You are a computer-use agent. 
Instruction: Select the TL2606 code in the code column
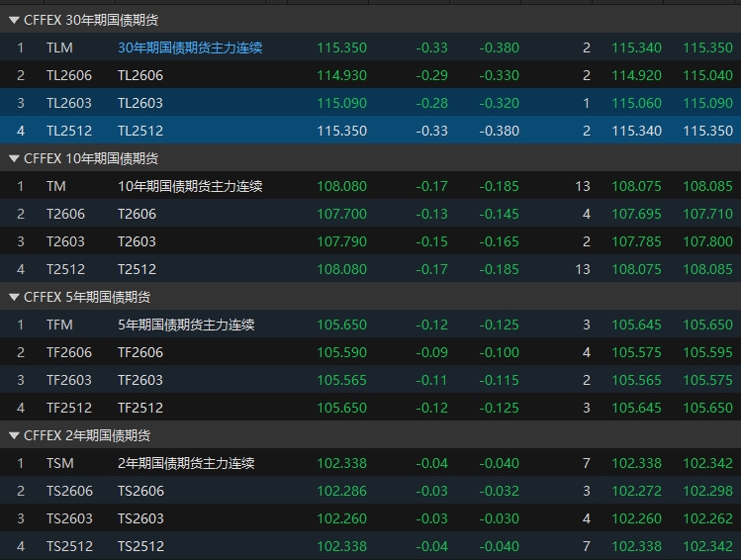69,75
